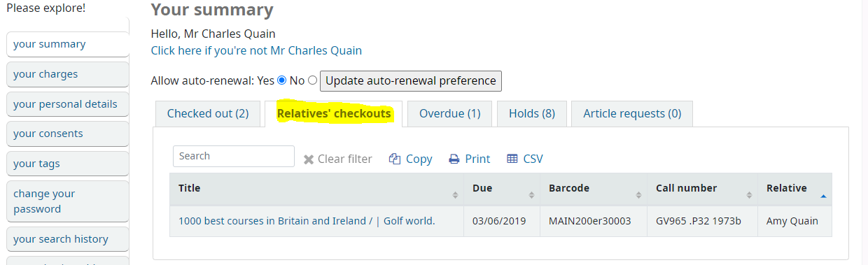
Task: Open the Overdue (1) tab
Action: tap(445, 113)
